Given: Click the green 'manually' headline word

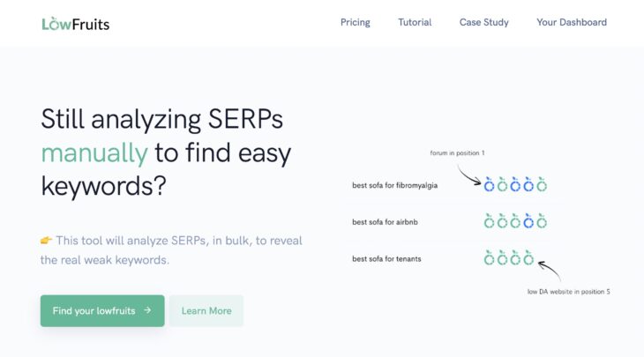Looking at the screenshot, I should click(94, 153).
